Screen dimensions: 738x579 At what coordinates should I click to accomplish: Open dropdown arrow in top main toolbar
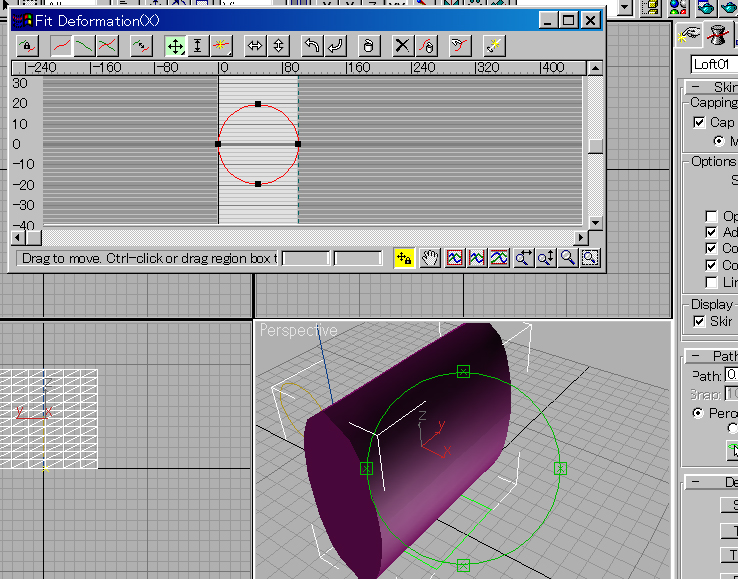point(625,7)
